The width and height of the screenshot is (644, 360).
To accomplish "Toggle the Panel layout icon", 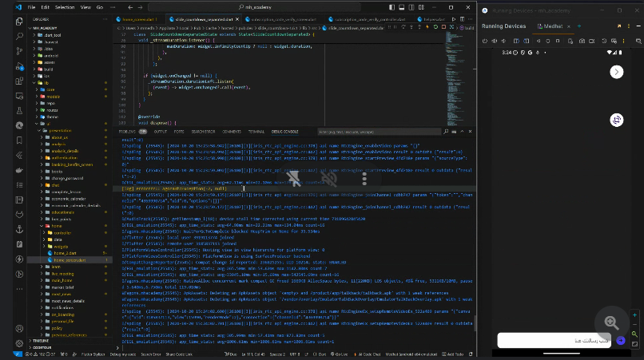I will tap(401, 7).
